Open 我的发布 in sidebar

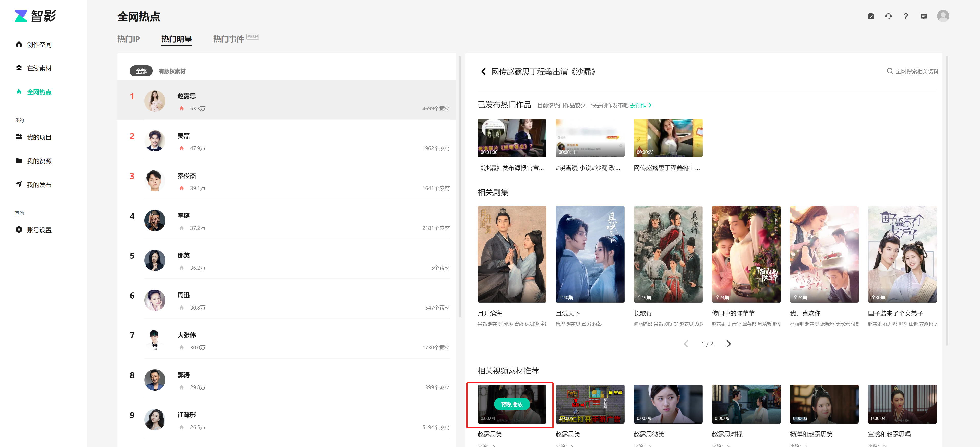click(x=33, y=185)
